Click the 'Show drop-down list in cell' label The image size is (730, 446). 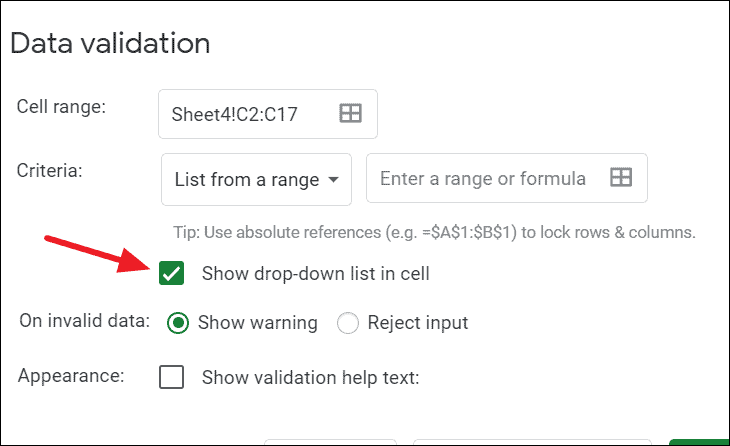(315, 273)
